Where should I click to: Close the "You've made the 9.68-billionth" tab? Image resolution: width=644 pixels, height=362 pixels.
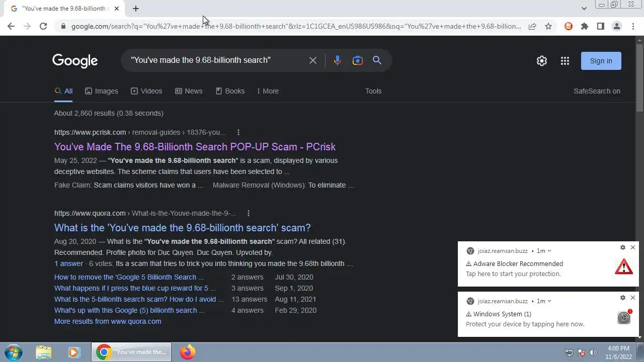click(x=117, y=9)
